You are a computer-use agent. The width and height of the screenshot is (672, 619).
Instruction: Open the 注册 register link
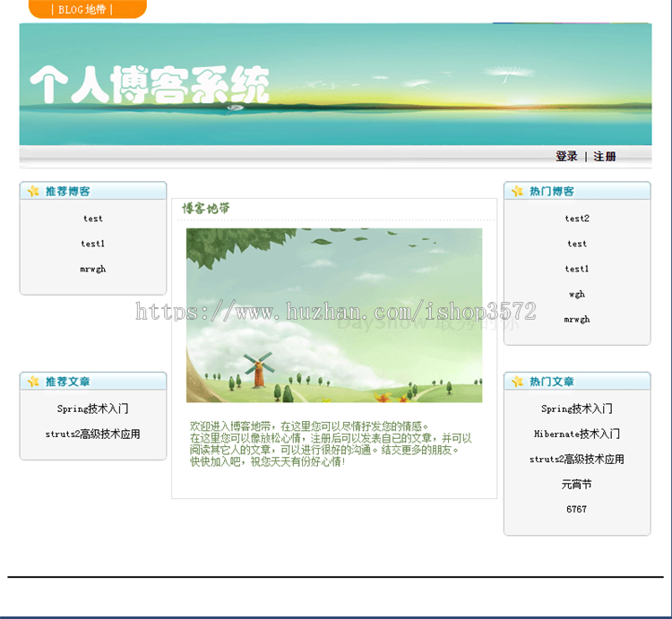click(604, 157)
